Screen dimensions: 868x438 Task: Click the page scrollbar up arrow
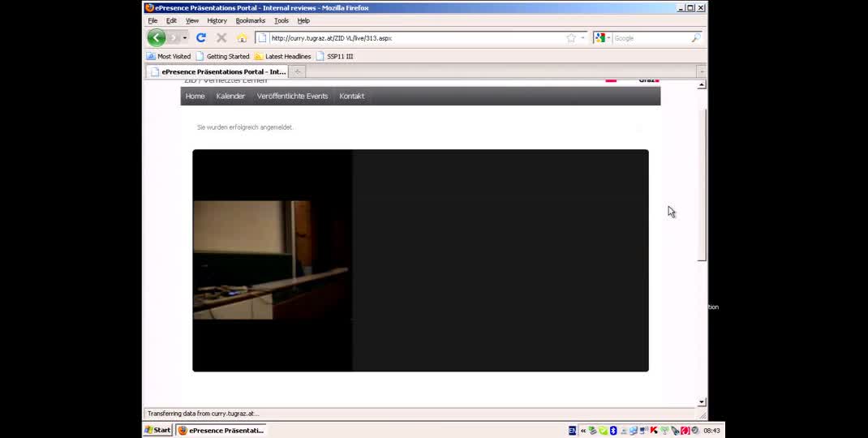(x=702, y=84)
